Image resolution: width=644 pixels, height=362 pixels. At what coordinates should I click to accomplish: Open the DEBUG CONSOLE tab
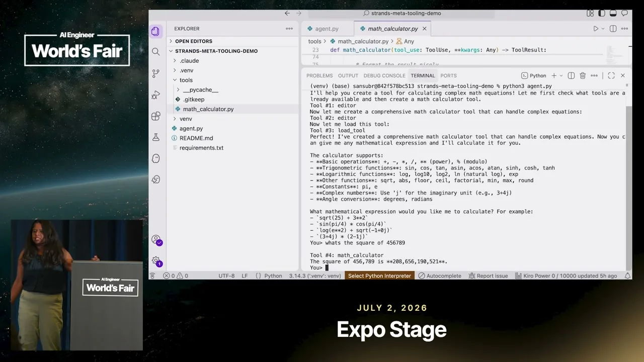coord(384,75)
